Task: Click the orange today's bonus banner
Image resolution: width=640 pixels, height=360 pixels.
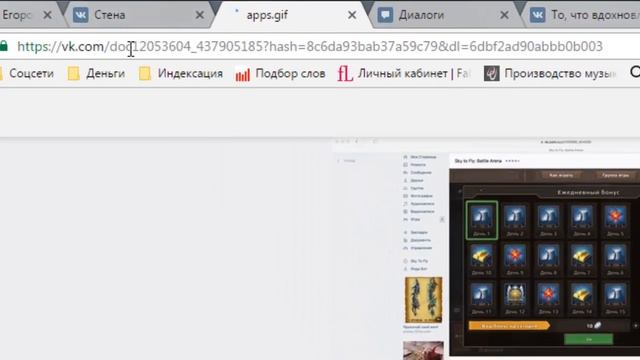Action: pyautogui.click(x=509, y=326)
